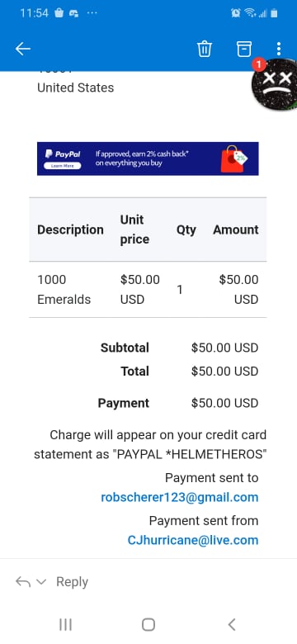This screenshot has width=297, height=644.
Task: Tap the 1000 Emeralds description row
Action: pos(148,290)
